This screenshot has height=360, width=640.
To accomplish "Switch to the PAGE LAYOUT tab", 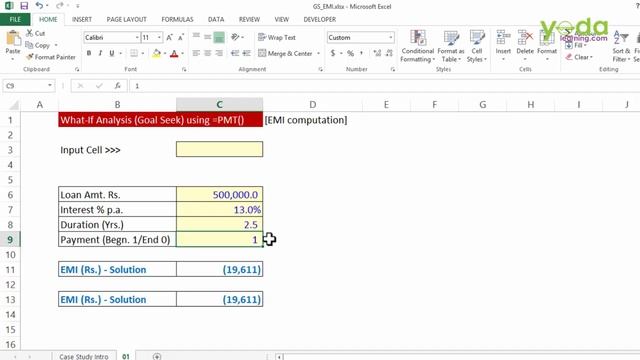I will (x=127, y=19).
